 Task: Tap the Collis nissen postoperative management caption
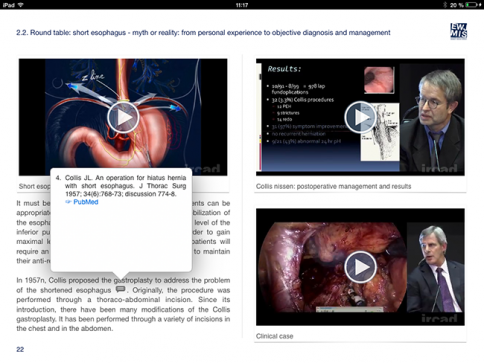point(333,186)
